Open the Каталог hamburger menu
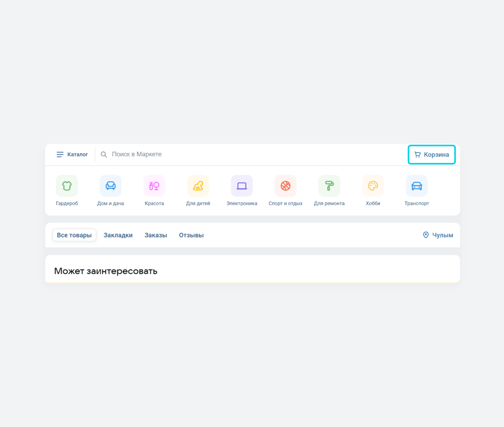The width and height of the screenshot is (504, 427). pyautogui.click(x=72, y=154)
